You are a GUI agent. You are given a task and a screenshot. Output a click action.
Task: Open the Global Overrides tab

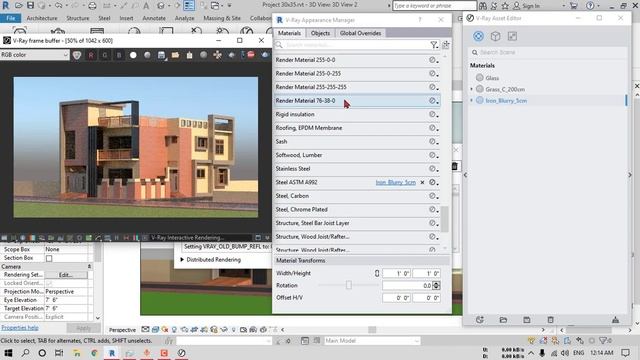360,33
